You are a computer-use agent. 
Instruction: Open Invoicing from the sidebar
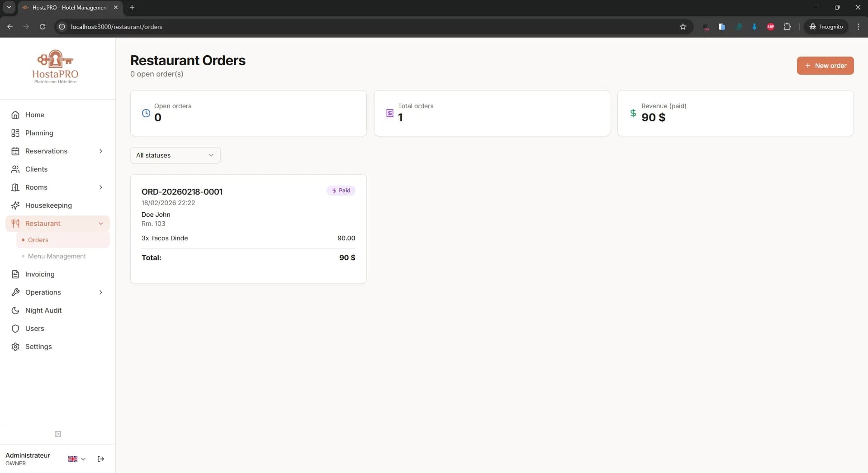[15, 274]
